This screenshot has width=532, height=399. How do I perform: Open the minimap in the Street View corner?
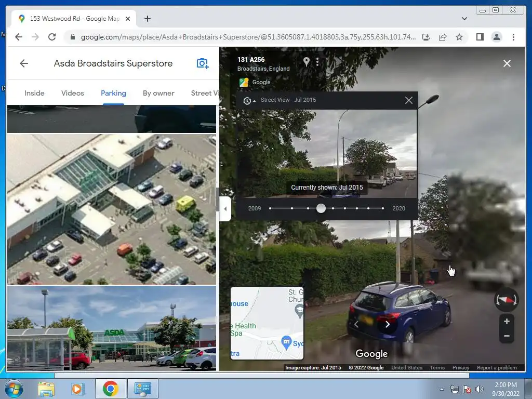pyautogui.click(x=267, y=323)
